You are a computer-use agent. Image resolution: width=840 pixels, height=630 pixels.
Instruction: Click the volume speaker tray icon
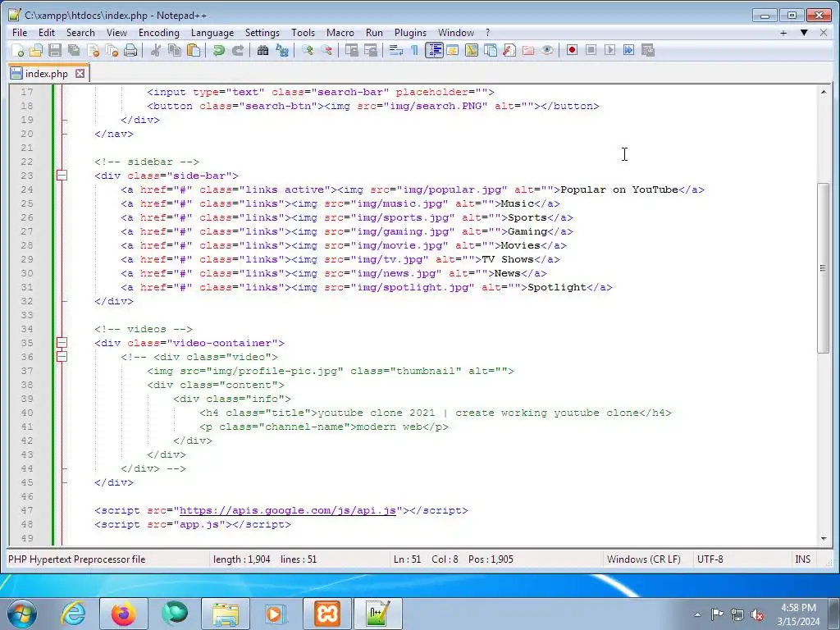point(757,614)
